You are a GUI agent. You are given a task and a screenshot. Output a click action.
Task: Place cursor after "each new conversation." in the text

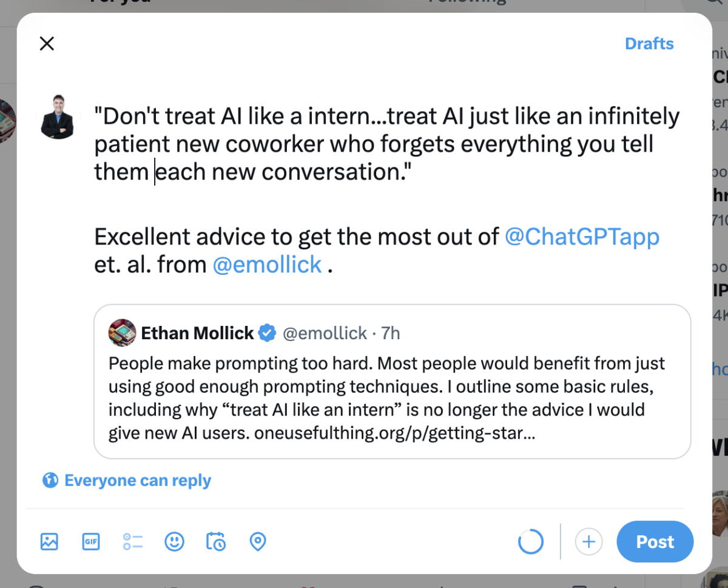tap(412, 172)
